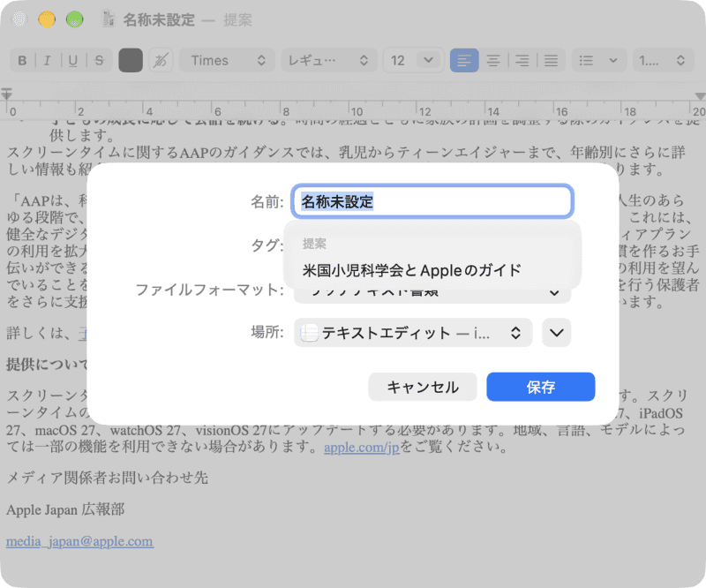Open the レギュ… font style dropdown
The width and height of the screenshot is (706, 588).
pos(327,60)
